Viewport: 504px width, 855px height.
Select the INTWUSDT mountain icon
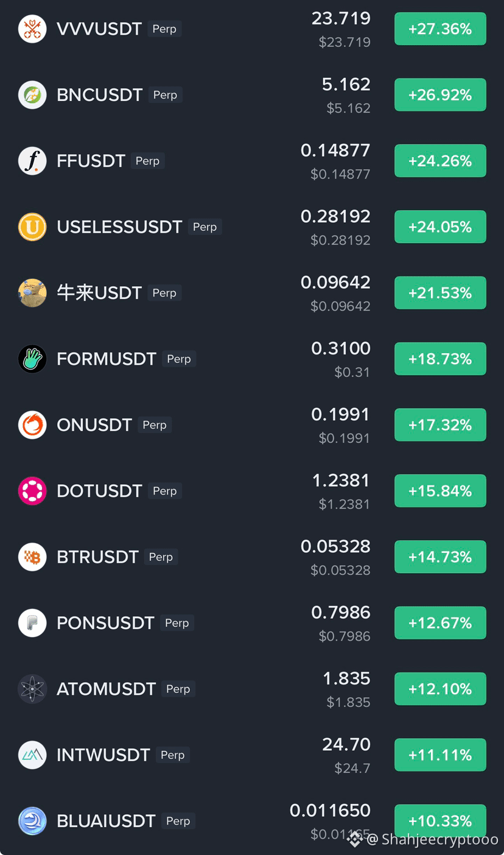click(x=32, y=755)
